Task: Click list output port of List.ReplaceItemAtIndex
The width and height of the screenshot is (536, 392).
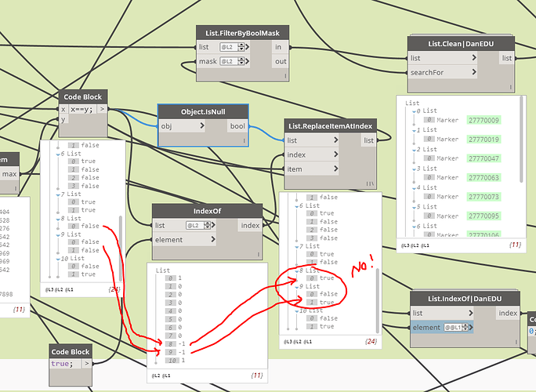Action: [x=368, y=140]
